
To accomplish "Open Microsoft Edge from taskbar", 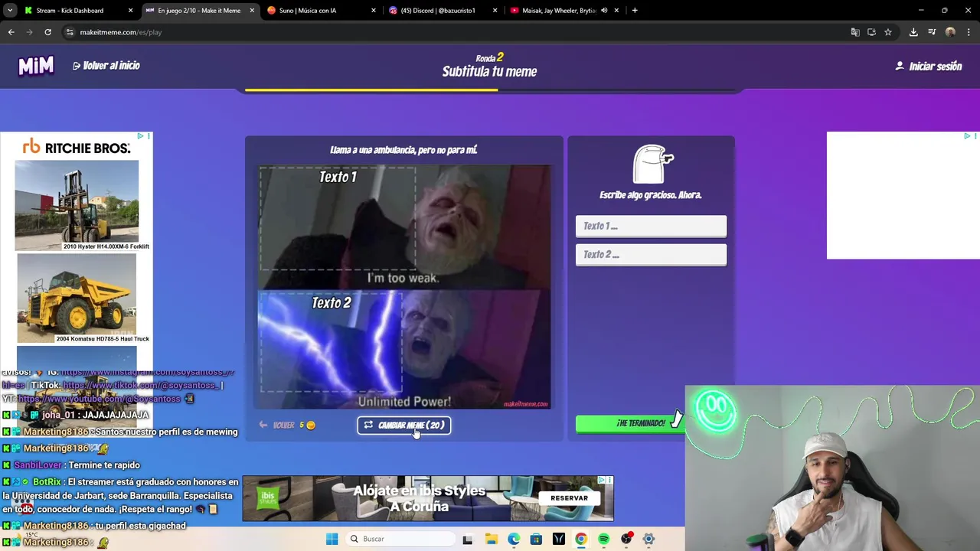I will pyautogui.click(x=513, y=539).
